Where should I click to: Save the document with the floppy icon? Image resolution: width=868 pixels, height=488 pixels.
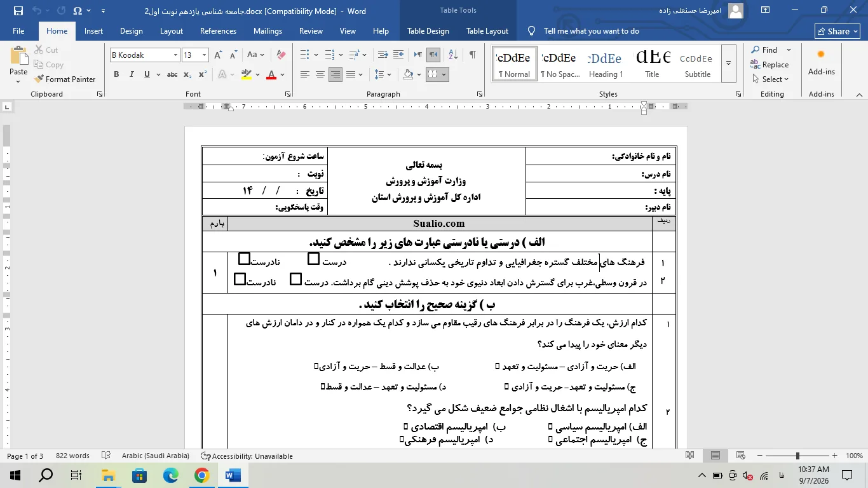18,10
